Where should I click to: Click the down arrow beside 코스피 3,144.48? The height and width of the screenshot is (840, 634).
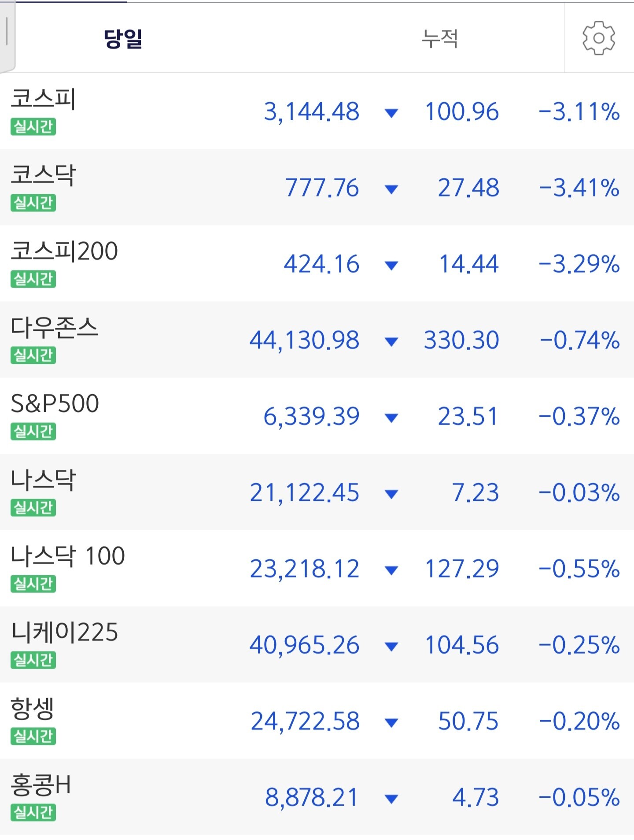[391, 113]
